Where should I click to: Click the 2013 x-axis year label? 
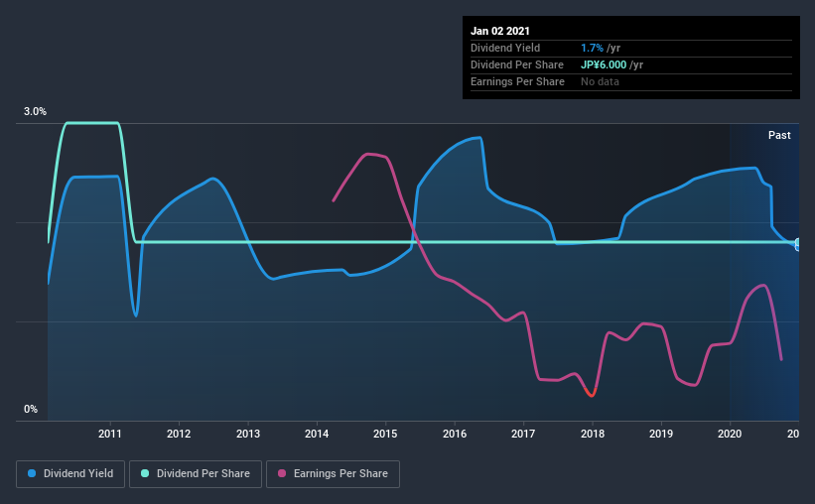248,434
